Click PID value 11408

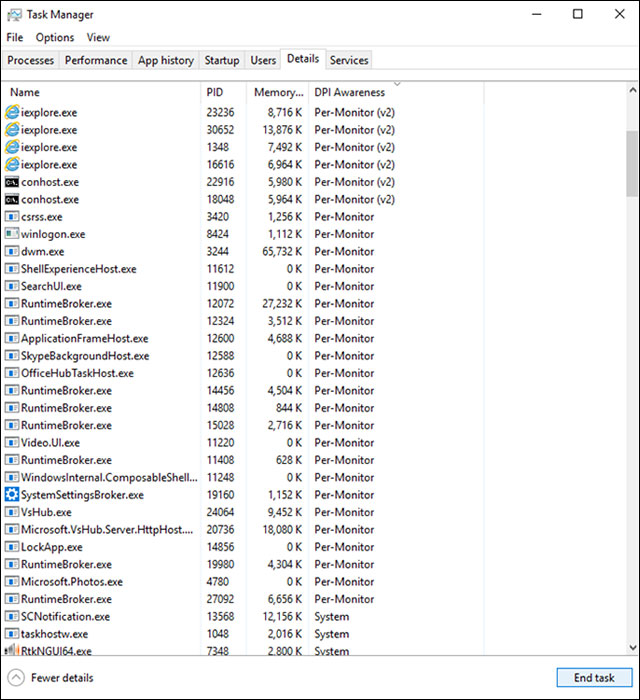(x=220, y=460)
